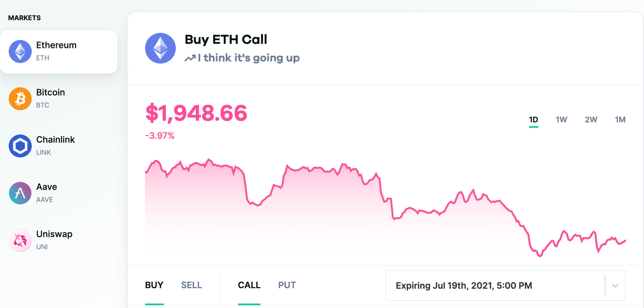
Task: Click the blue Chainlink hexagon icon
Action: point(20,146)
